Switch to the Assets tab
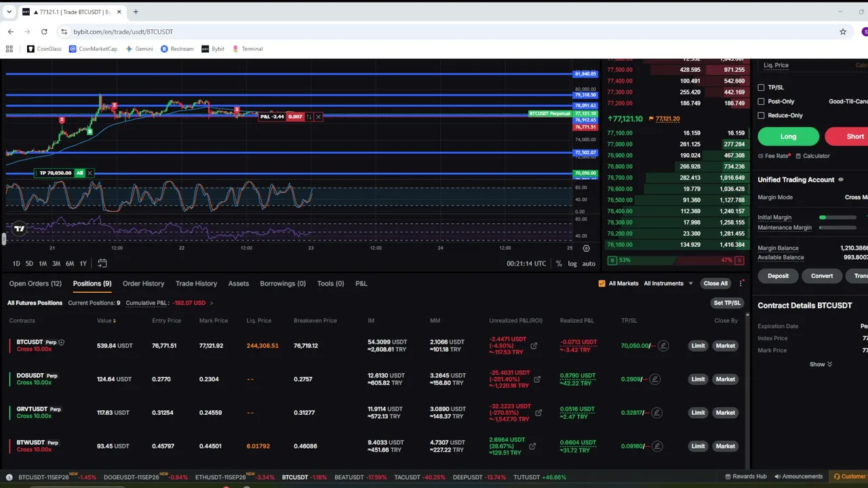 click(x=239, y=283)
